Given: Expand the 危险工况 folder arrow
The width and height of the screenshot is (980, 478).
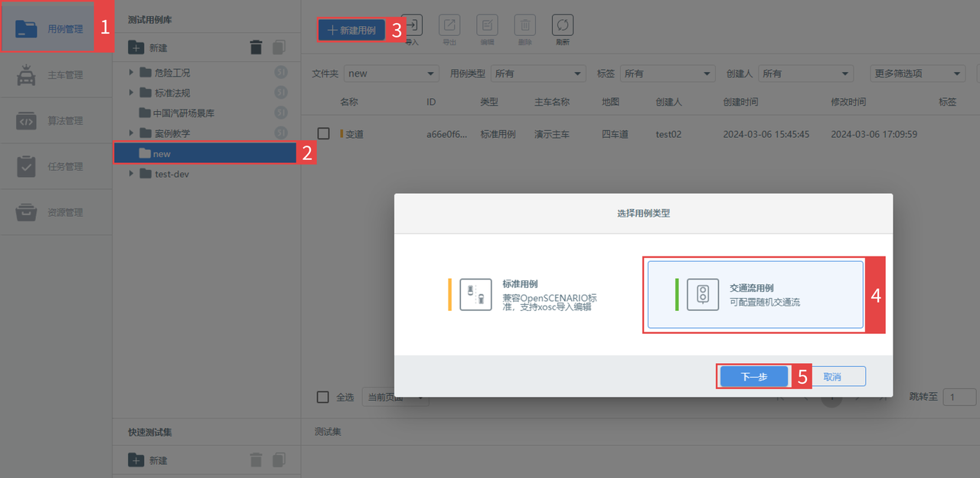Looking at the screenshot, I should 132,73.
